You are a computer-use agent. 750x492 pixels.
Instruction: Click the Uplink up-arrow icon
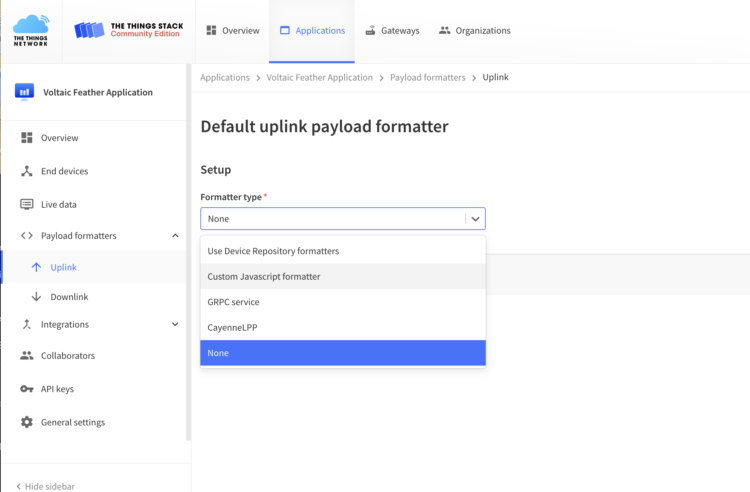[36, 267]
